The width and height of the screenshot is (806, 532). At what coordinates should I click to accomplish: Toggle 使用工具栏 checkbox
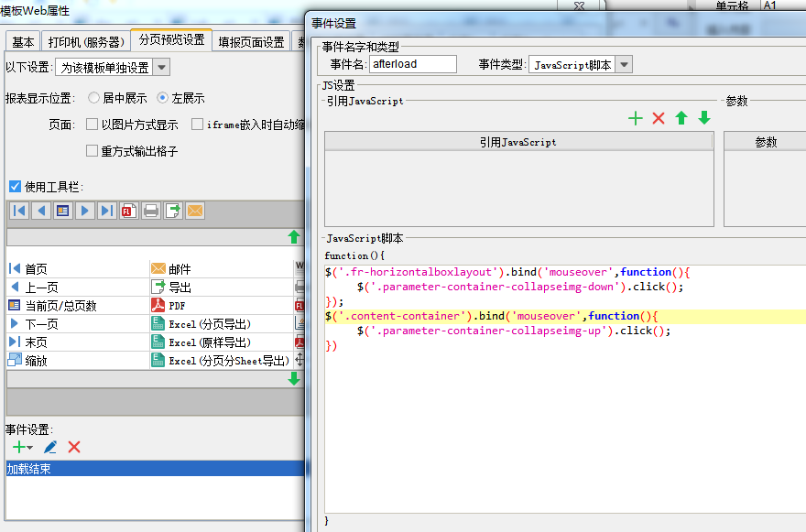click(x=15, y=187)
